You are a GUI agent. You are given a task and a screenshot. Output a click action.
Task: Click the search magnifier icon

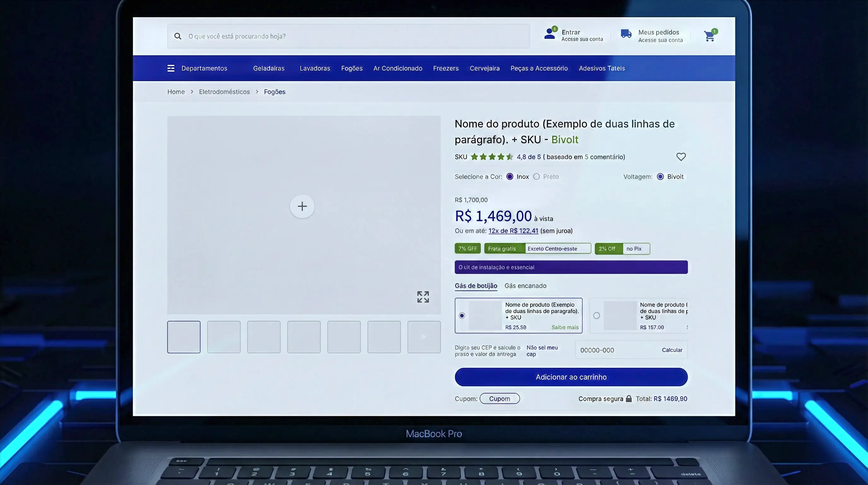178,36
